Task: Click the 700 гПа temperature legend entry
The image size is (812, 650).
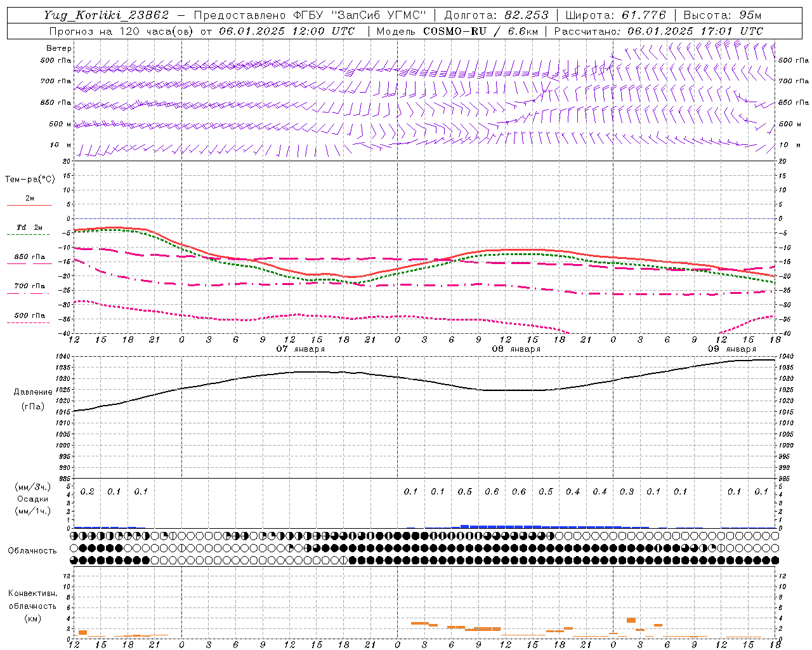Action: tap(30, 286)
